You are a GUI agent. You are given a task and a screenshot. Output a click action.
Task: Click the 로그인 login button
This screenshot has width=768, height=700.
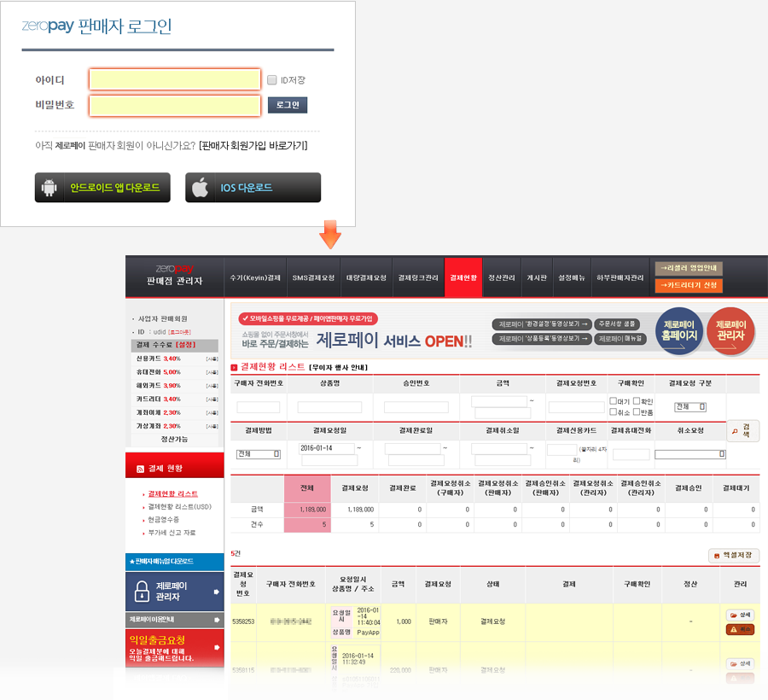coord(288,105)
